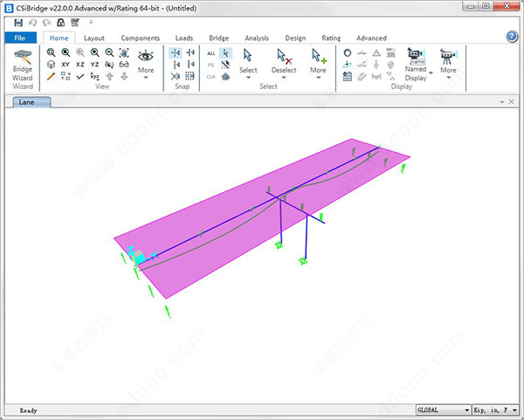Click the orange pencil refresh icon

51,77
